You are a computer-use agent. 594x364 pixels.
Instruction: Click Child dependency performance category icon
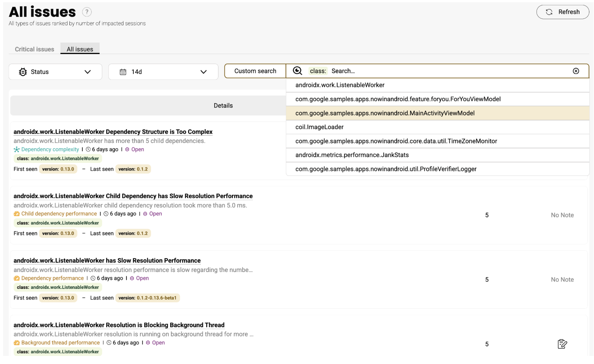[16, 214]
